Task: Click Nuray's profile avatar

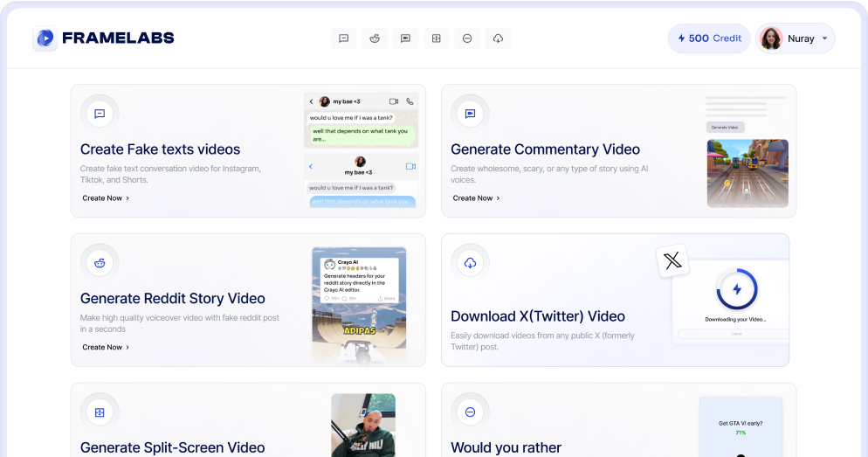Action: click(x=771, y=38)
